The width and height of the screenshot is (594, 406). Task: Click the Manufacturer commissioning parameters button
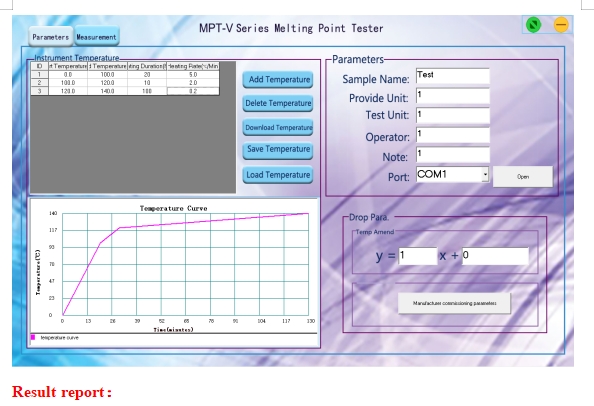(454, 303)
